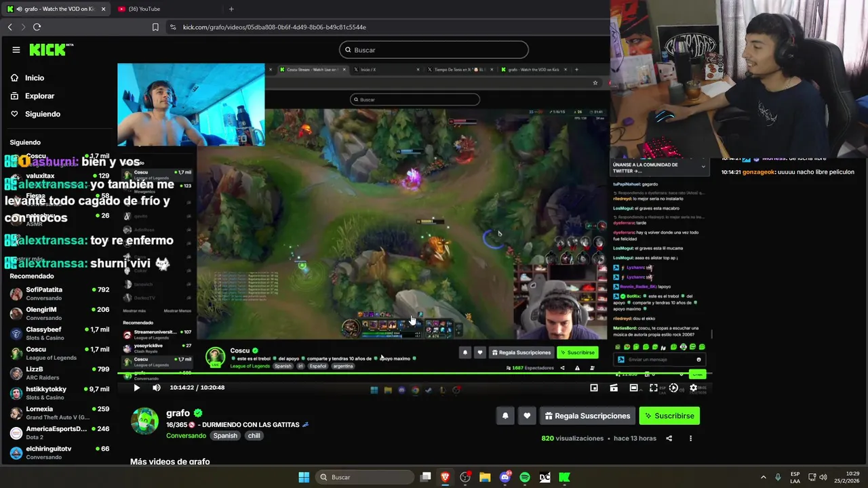This screenshot has height=488, width=868.
Task: Toggle notifications bell for grafo
Action: pos(505,415)
